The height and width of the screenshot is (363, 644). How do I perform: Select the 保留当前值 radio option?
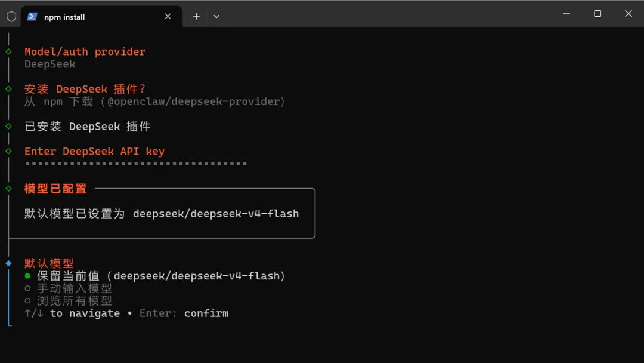(x=154, y=276)
